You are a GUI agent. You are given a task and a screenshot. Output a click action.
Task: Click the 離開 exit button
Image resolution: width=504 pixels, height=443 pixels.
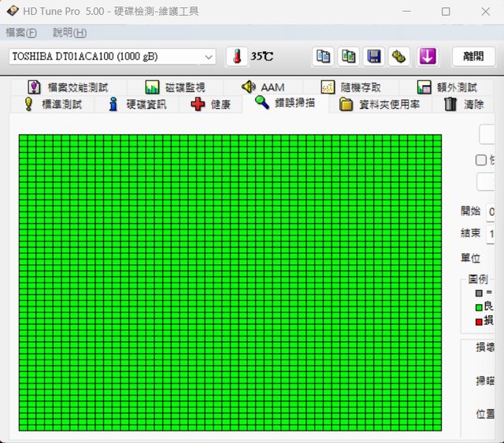click(473, 57)
